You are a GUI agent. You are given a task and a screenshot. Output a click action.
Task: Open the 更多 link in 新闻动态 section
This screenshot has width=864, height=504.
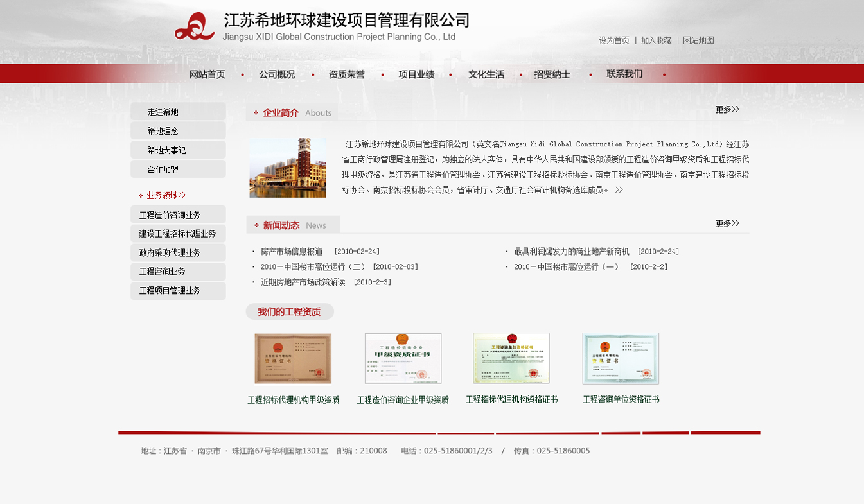(x=727, y=223)
